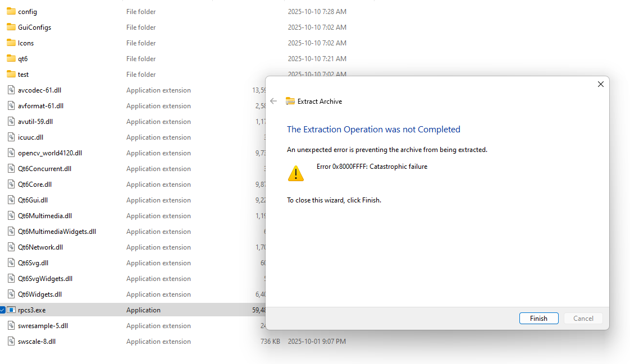Click the heading The Extraction Operation was not Completed
Viewport: 630px width, 364px height.
(373, 129)
